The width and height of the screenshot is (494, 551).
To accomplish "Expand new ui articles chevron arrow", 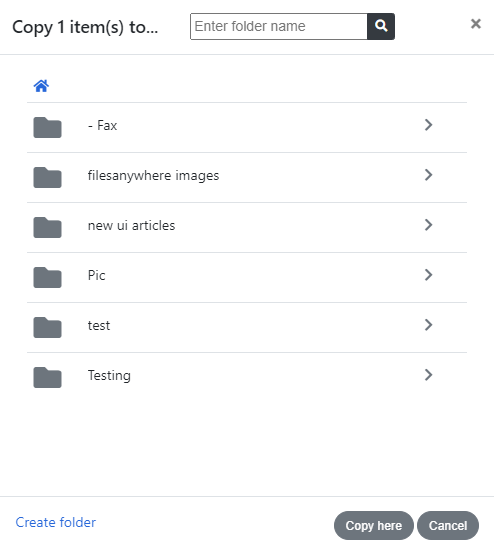I will tap(428, 225).
